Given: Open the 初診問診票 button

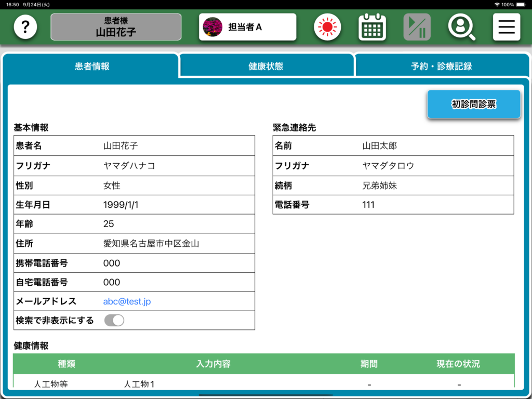Looking at the screenshot, I should click(473, 104).
